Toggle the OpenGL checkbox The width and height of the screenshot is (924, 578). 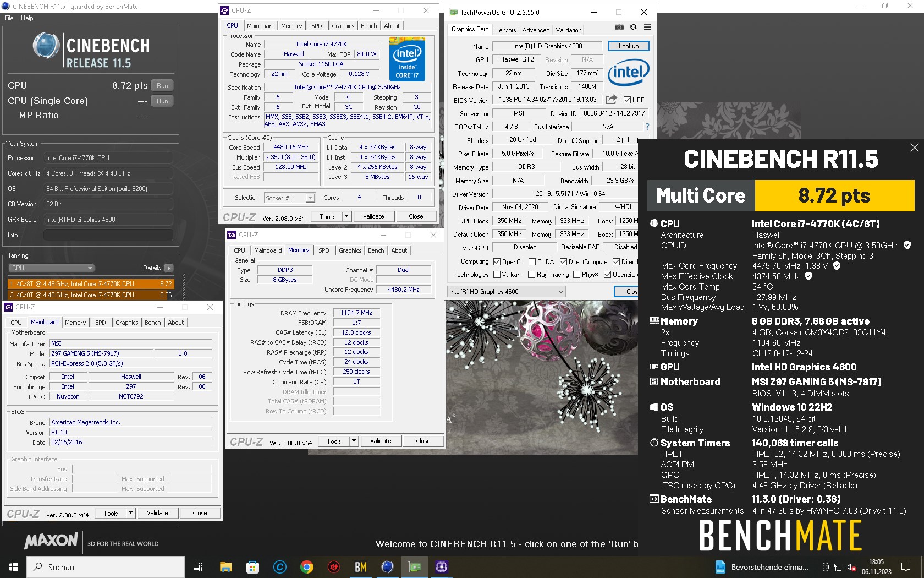607,275
